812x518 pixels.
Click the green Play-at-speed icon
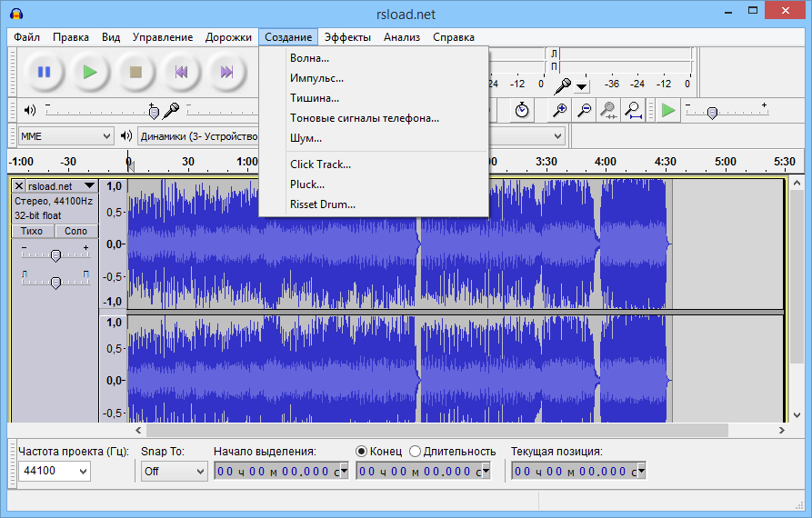click(x=668, y=110)
